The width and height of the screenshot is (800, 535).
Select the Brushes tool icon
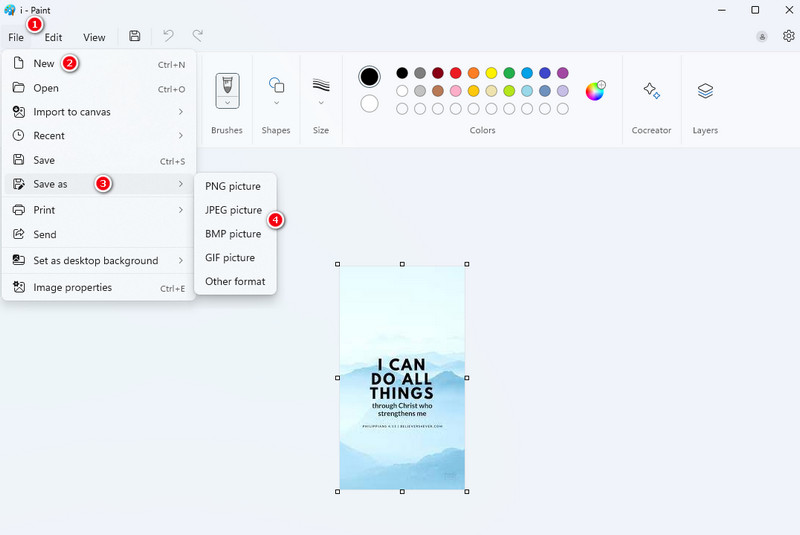[x=227, y=84]
